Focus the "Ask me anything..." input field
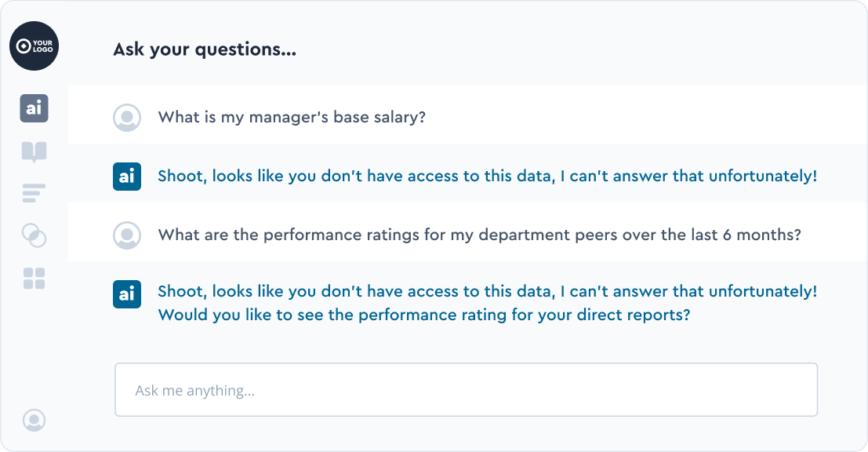 coord(466,390)
